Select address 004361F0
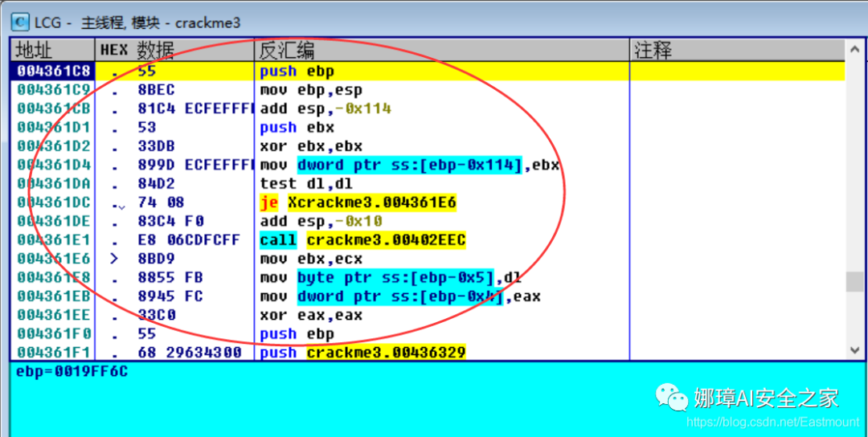Screen dimensions: 868x437 click(53, 334)
